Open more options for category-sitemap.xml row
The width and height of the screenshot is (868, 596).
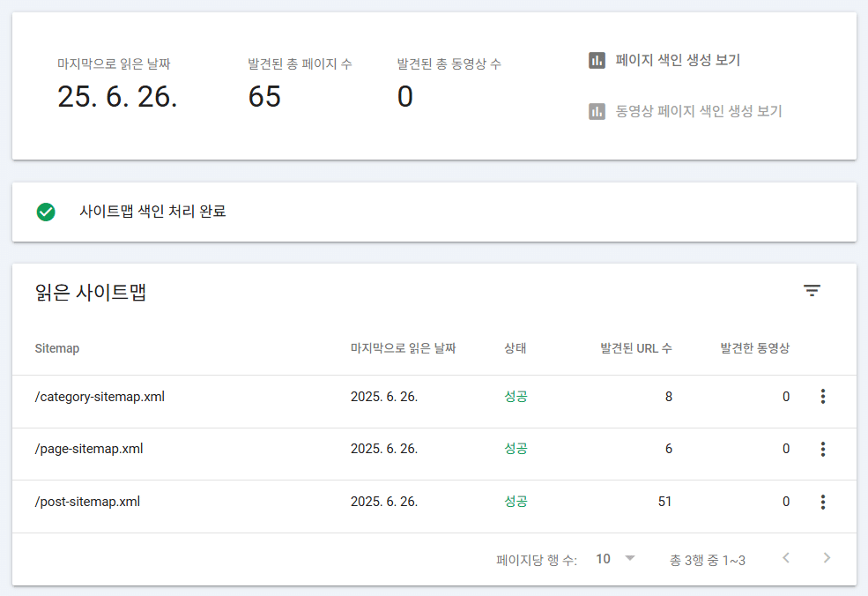pyautogui.click(x=822, y=396)
